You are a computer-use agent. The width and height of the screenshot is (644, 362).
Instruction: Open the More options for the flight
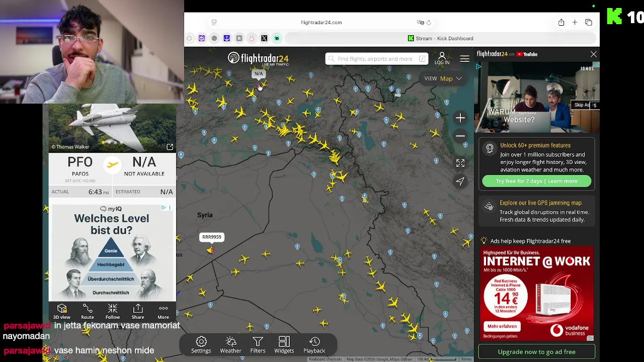(x=163, y=311)
